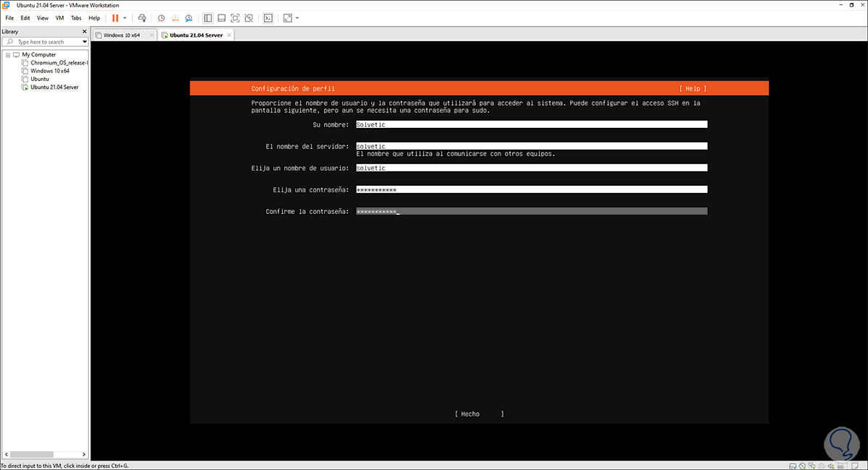868x470 pixels.
Task: Open the power options dropdown arrow next to pause
Action: pos(124,17)
